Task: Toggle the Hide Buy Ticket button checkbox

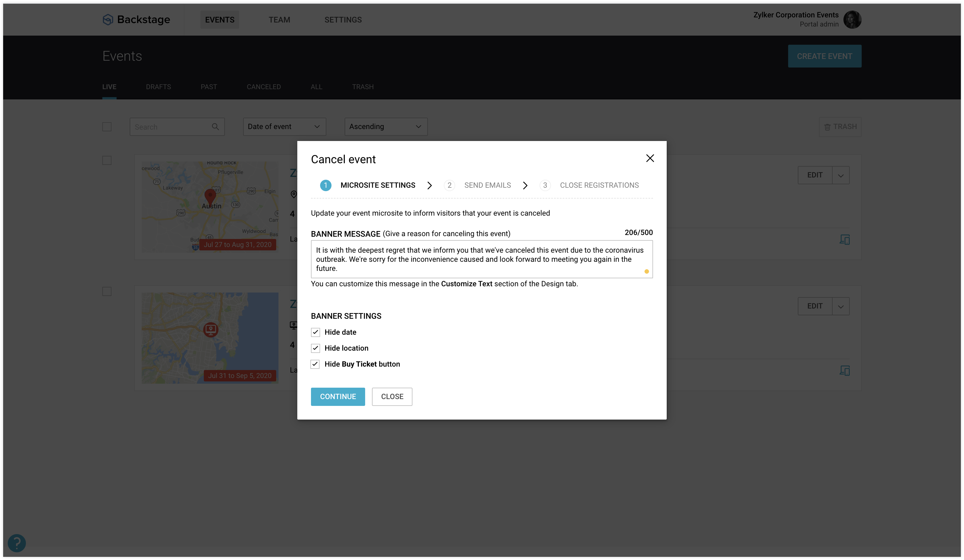Action: [x=315, y=364]
